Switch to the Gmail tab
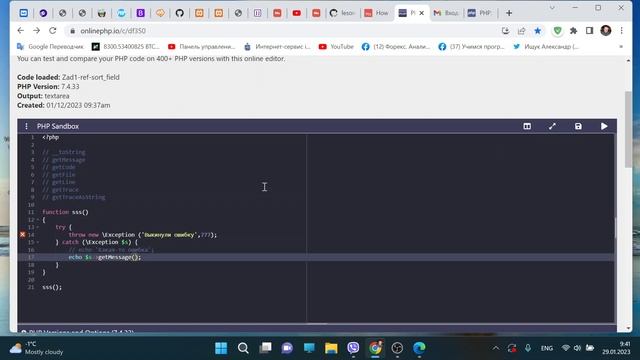640x360 pixels. coord(446,13)
